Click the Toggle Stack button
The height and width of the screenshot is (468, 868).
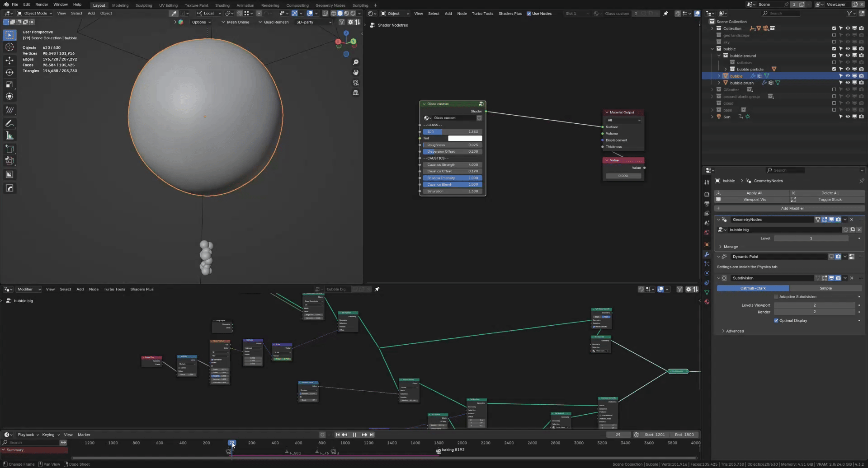[827, 199]
